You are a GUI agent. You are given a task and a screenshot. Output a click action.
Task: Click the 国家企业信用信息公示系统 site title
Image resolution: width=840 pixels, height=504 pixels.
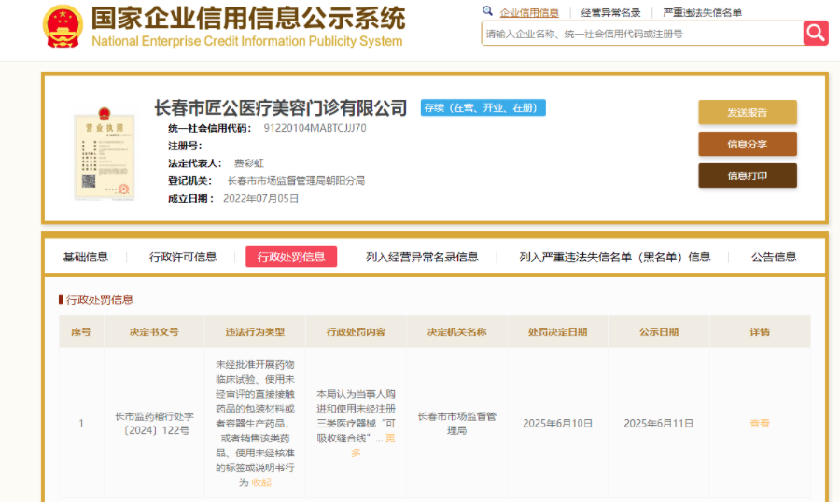coord(248,19)
